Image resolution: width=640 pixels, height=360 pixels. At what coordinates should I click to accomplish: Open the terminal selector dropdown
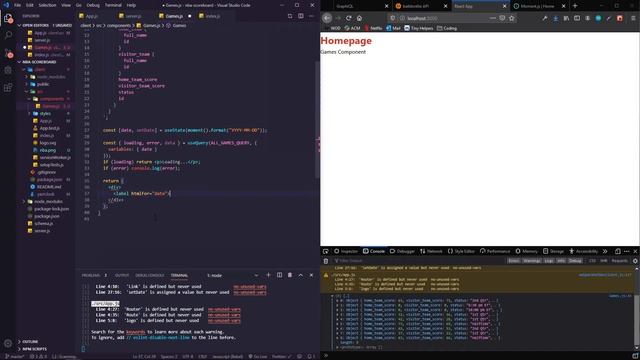pyautogui.click(x=233, y=276)
